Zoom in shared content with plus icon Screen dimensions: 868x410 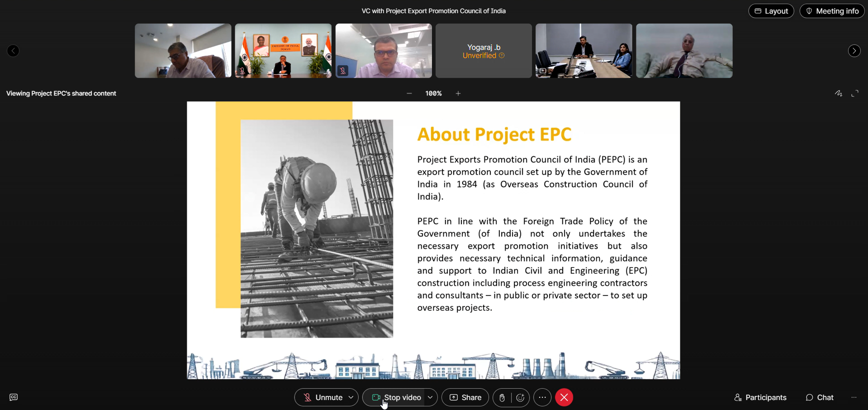pos(458,93)
